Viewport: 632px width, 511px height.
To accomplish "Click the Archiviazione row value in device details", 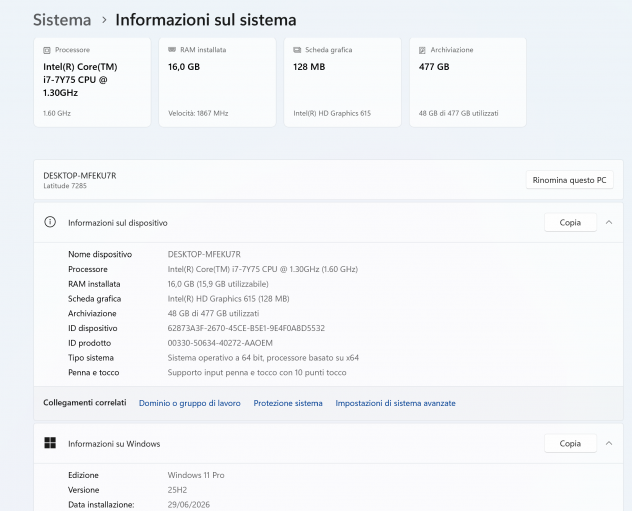I will (x=213, y=314).
